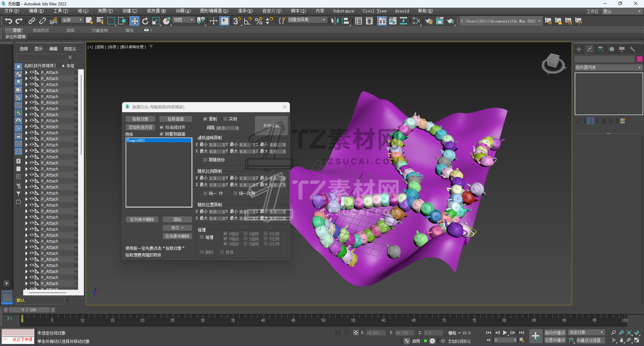Open the 修改器列表 dropdown
This screenshot has height=346, width=644.
(608, 67)
